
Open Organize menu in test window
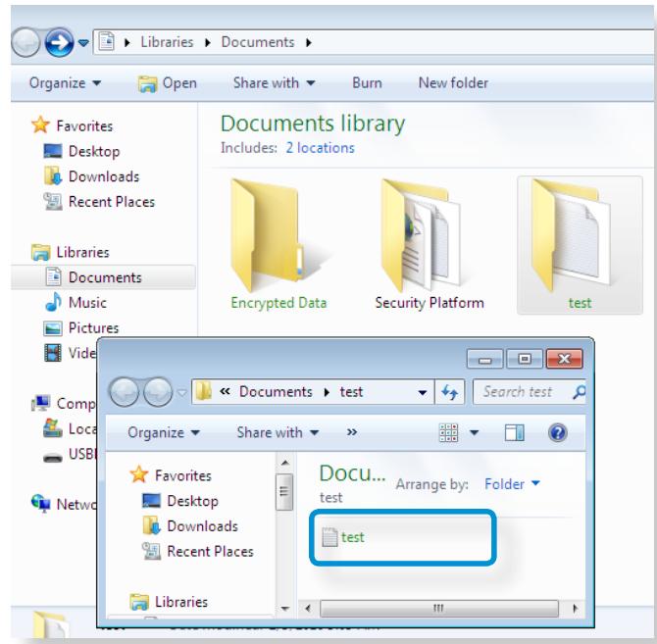click(x=164, y=432)
